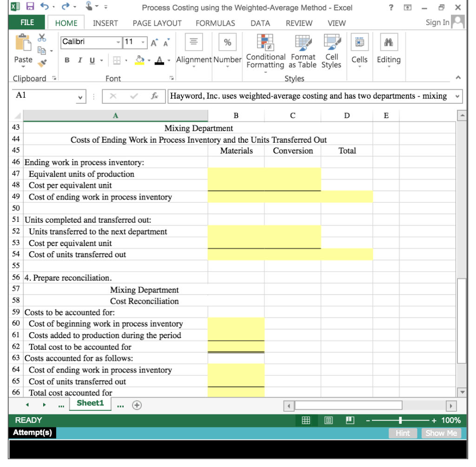Image resolution: width=476 pixels, height=467 pixels.
Task: Confirm formula entry with checkmark
Action: pyautogui.click(x=134, y=96)
